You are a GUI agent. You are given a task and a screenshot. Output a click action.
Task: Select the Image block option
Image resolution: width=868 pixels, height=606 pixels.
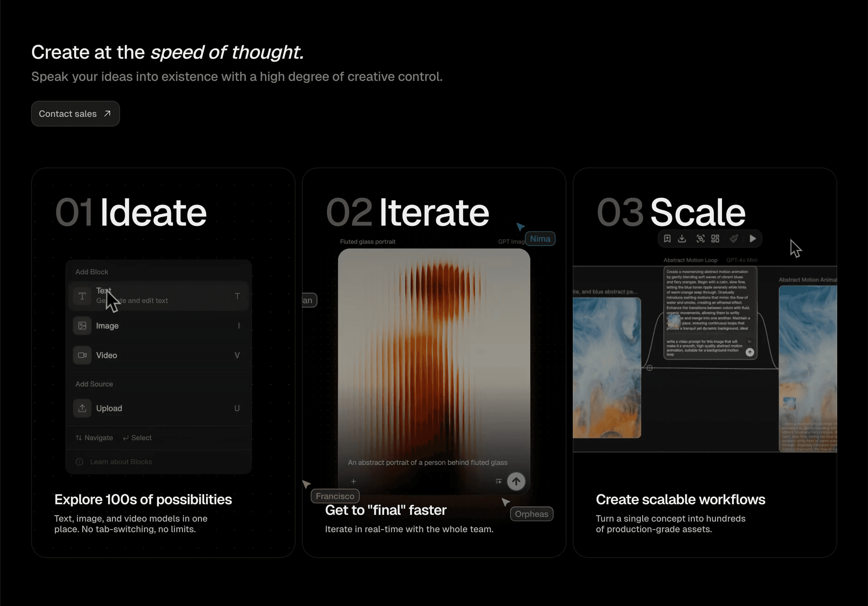point(159,325)
